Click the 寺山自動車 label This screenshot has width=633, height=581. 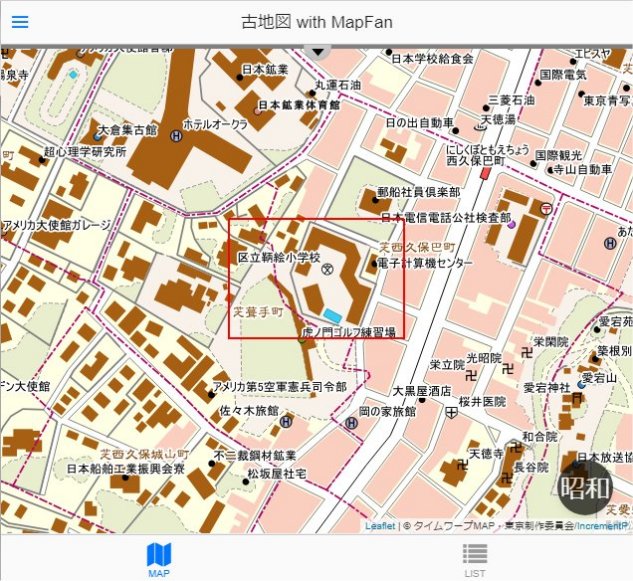[x=582, y=170]
